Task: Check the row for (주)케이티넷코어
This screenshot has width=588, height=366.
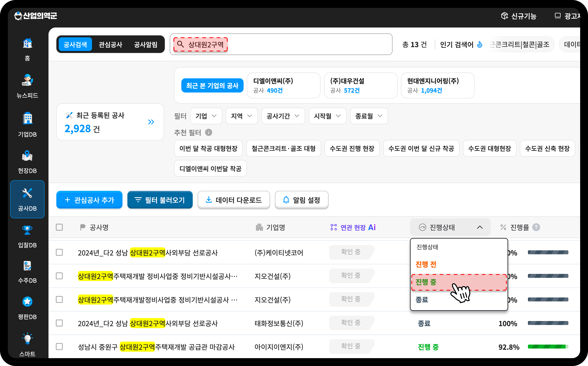Action: point(59,253)
